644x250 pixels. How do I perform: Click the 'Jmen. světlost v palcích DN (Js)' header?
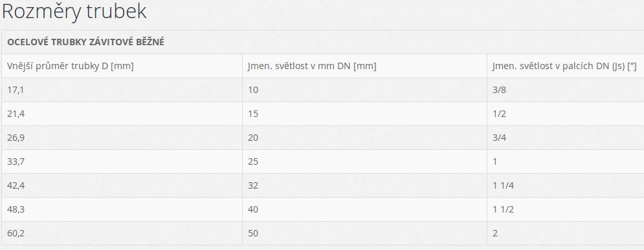pos(566,66)
